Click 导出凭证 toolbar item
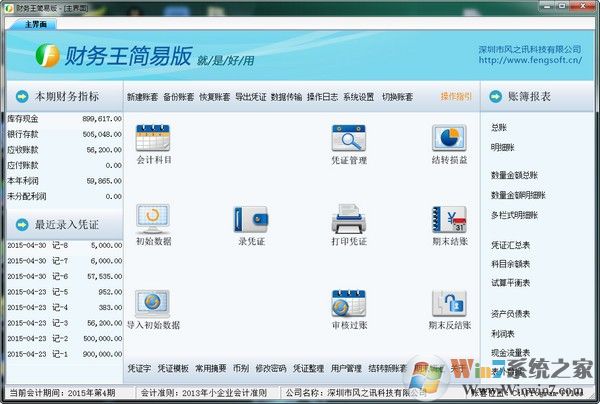 (x=250, y=97)
